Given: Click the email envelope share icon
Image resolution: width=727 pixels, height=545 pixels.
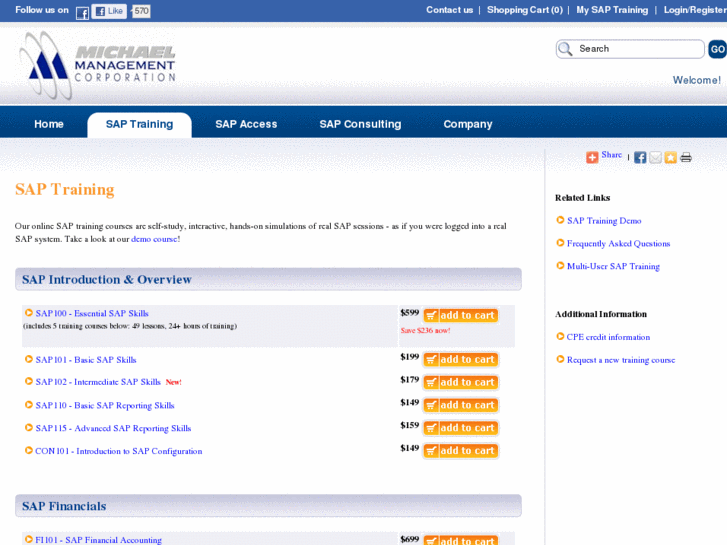Looking at the screenshot, I should click(x=655, y=157).
